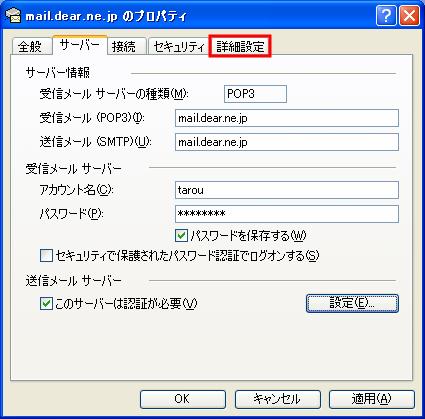Click the POP3 server type field
The width and height of the screenshot is (425, 419).
(x=255, y=94)
